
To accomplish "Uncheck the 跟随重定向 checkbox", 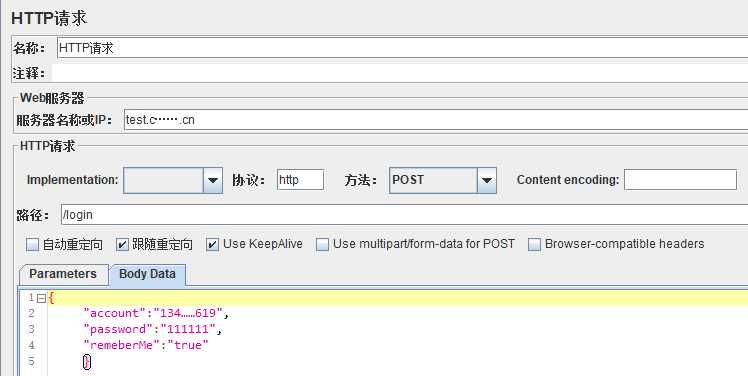I will click(x=122, y=245).
